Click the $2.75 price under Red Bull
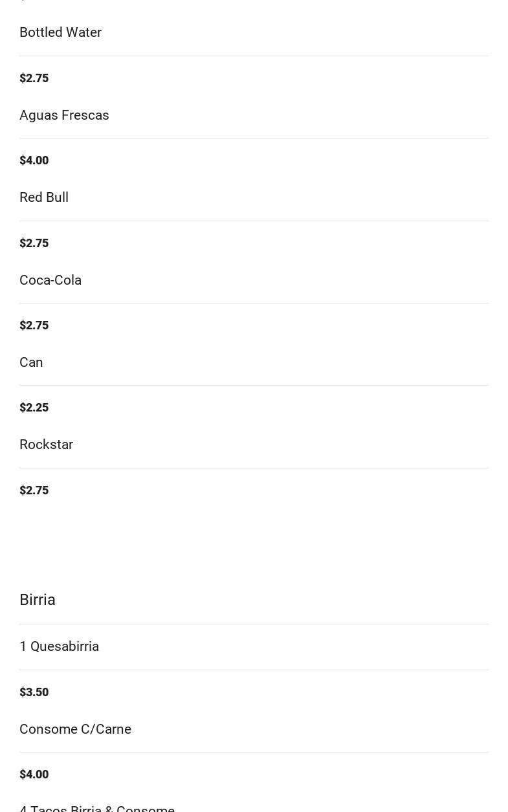This screenshot has height=812, width=508. click(34, 243)
